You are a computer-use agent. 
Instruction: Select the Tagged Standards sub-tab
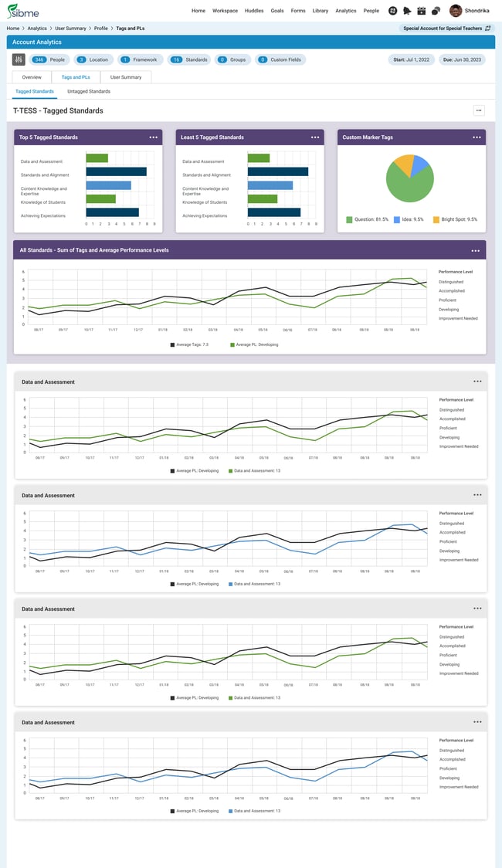tap(35, 91)
